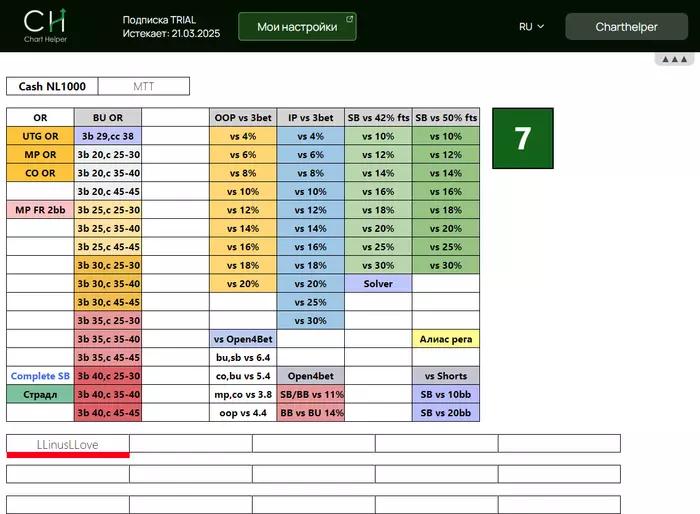Select the 3b 29,cc 38 cell
This screenshot has height=514, width=700.
[108, 136]
